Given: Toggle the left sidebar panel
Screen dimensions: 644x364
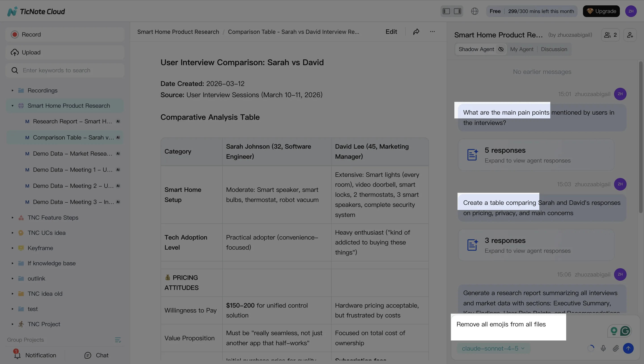Looking at the screenshot, I should (x=446, y=11).
